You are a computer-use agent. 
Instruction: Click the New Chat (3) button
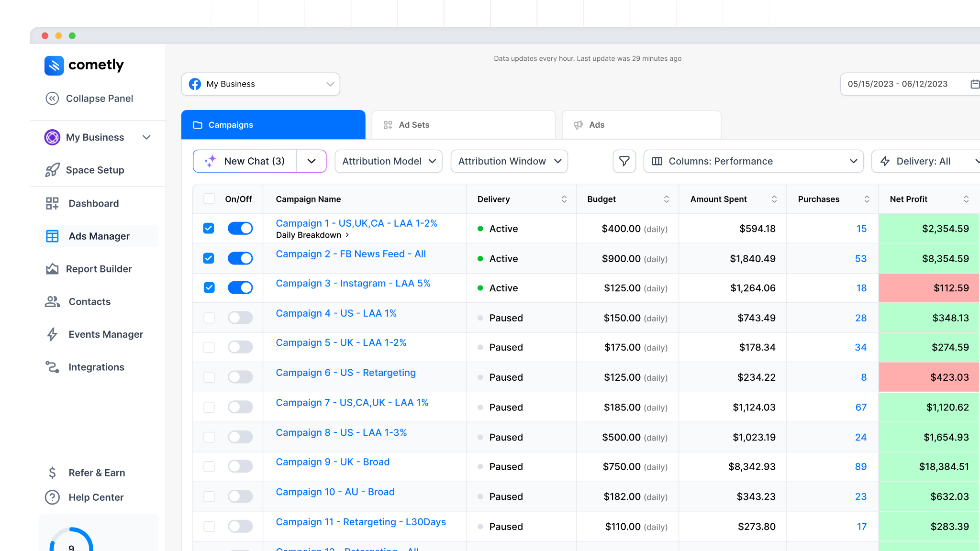pyautogui.click(x=245, y=161)
